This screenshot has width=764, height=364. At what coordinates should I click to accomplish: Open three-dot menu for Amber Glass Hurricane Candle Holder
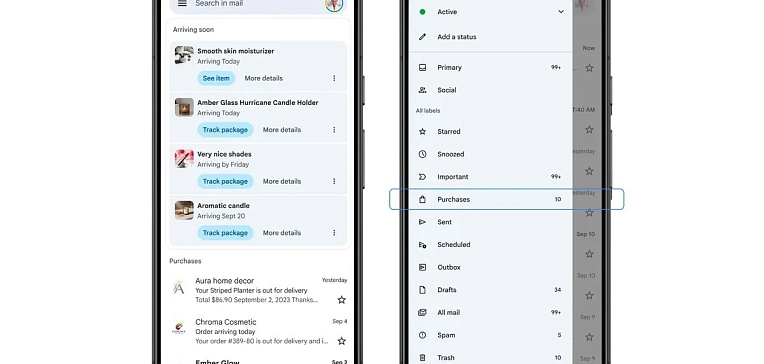pyautogui.click(x=334, y=130)
